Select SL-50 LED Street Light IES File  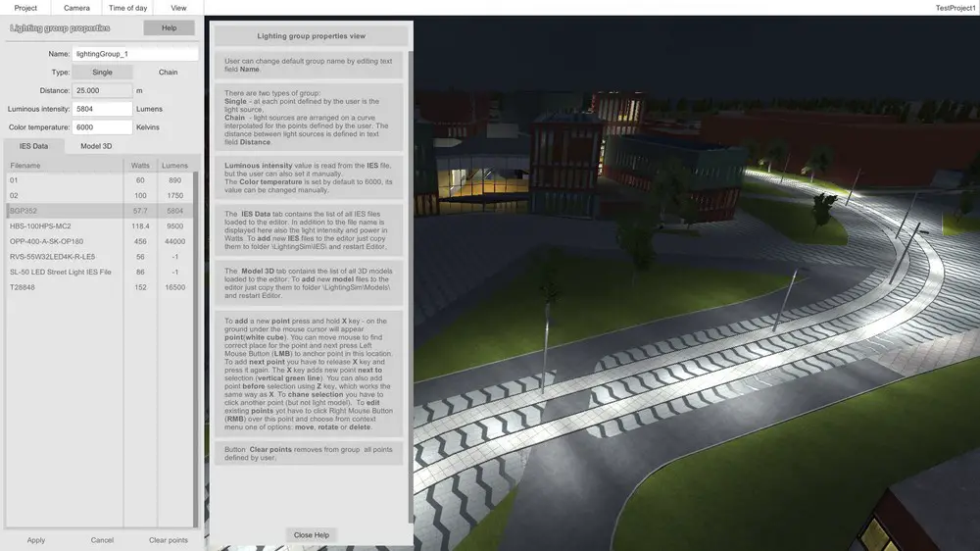[x=99, y=272]
